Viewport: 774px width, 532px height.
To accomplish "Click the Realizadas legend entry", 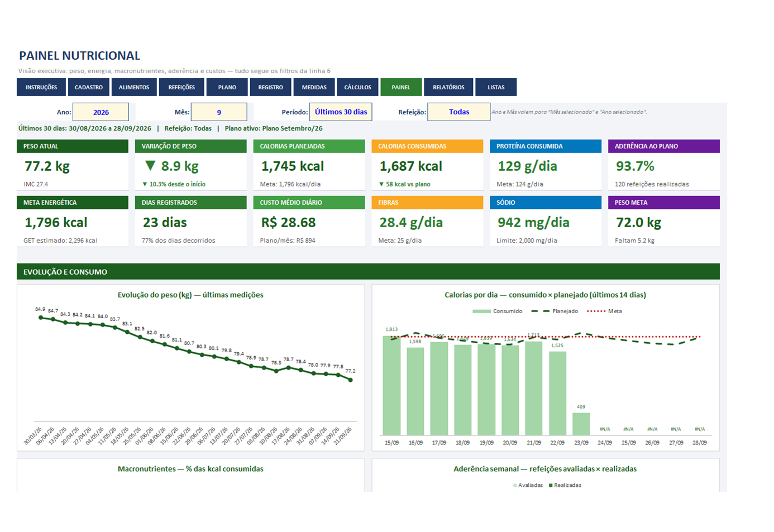I will [565, 485].
